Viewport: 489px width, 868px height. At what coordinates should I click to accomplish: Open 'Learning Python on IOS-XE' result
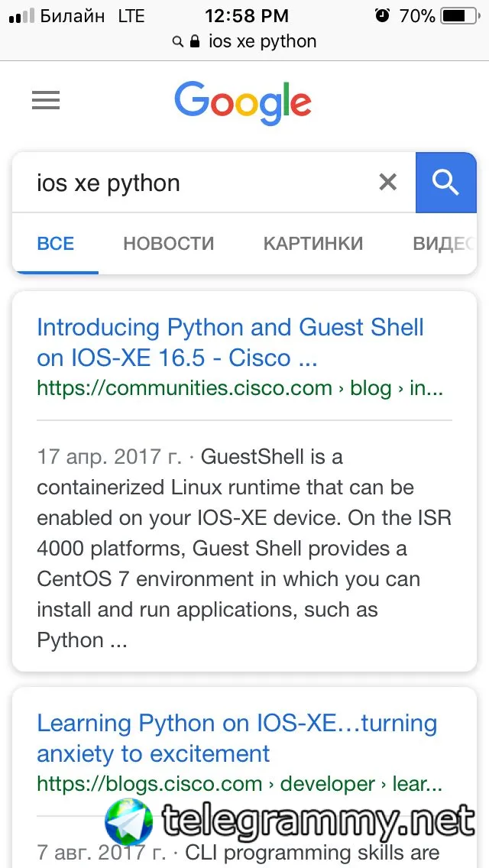click(237, 738)
